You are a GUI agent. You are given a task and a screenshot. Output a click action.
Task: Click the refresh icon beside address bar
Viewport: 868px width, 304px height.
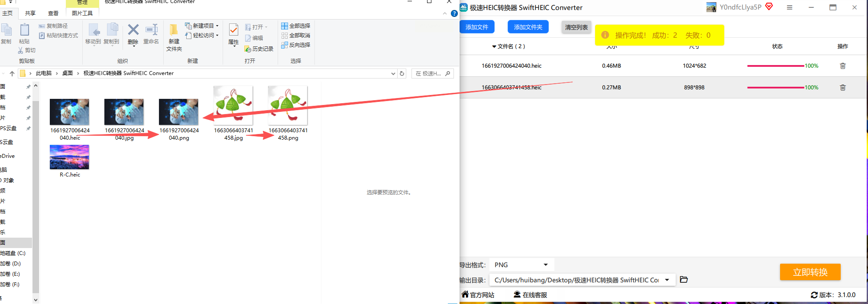pyautogui.click(x=402, y=73)
